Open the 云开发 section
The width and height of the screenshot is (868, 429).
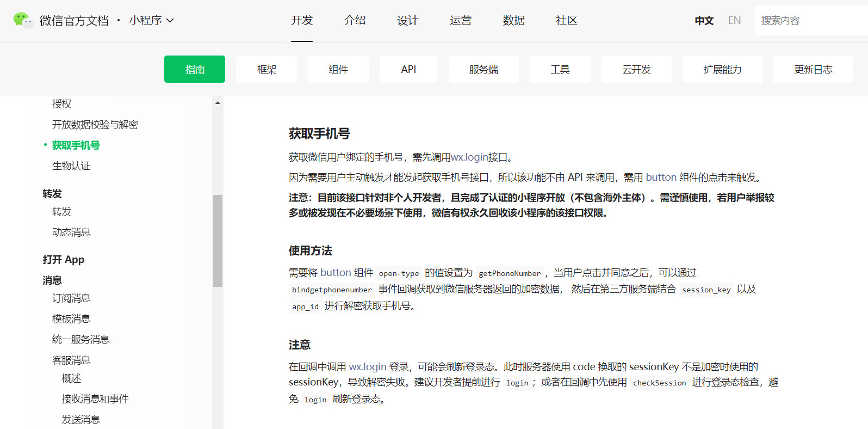[636, 69]
